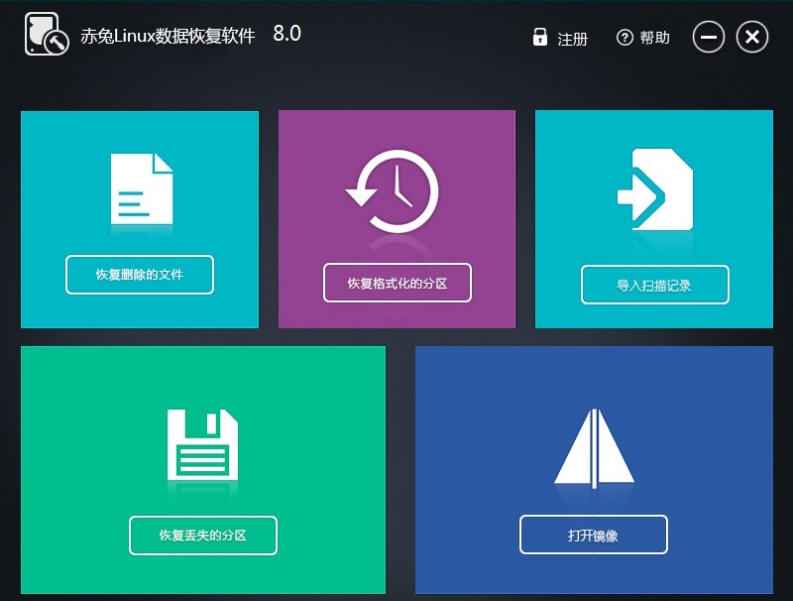Click the clock restore icon in purple tile
The width and height of the screenshot is (793, 601).
pos(392,191)
